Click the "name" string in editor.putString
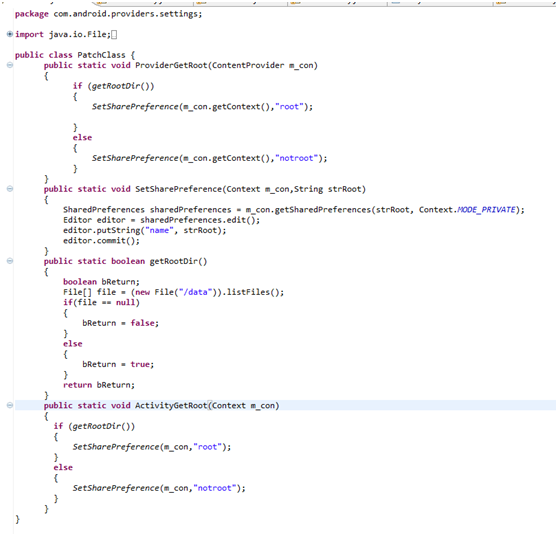The image size is (558, 536). 159,230
